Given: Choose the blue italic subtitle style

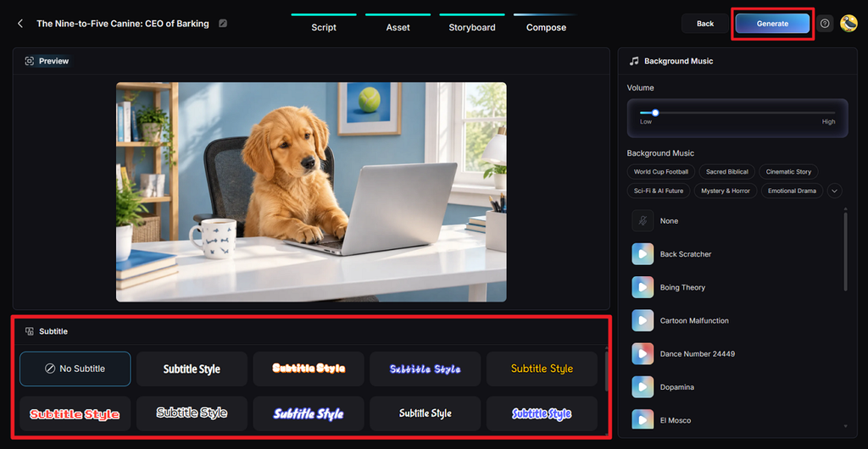Looking at the screenshot, I should point(309,413).
